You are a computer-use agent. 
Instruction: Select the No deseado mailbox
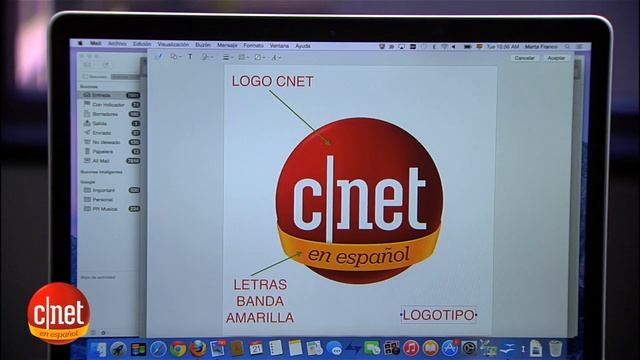(110, 142)
